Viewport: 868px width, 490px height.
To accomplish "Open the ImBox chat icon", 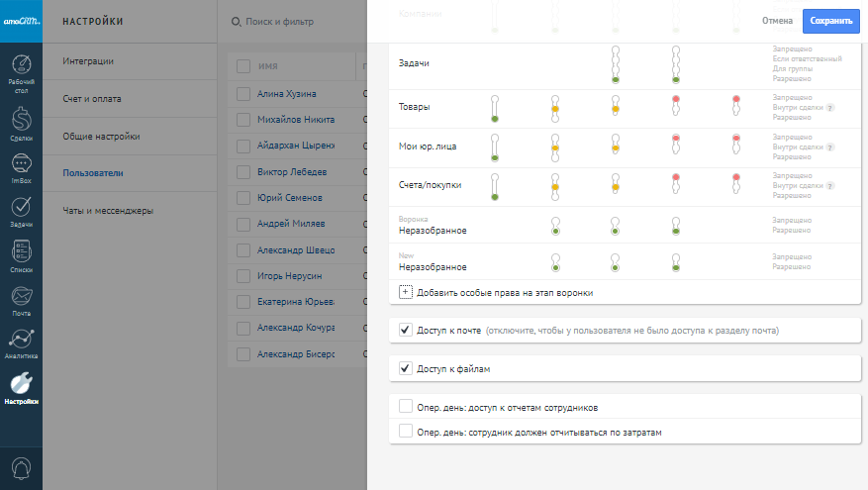I will (x=21, y=167).
